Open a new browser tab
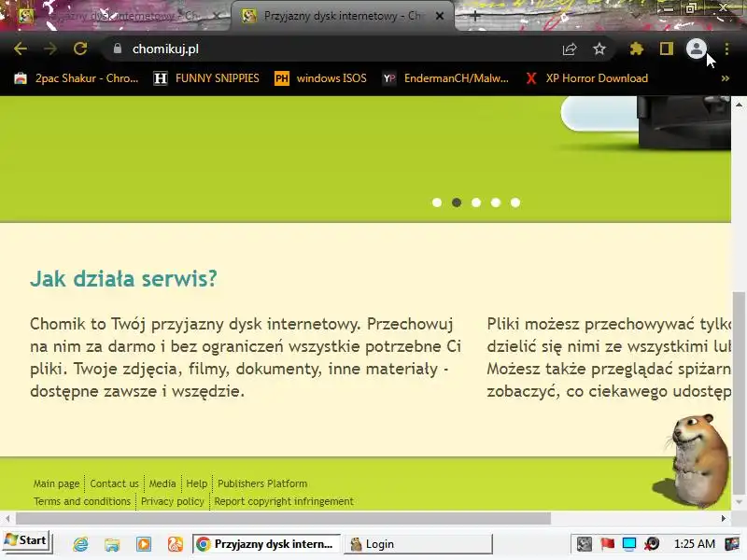The width and height of the screenshot is (747, 560). pyautogui.click(x=474, y=16)
